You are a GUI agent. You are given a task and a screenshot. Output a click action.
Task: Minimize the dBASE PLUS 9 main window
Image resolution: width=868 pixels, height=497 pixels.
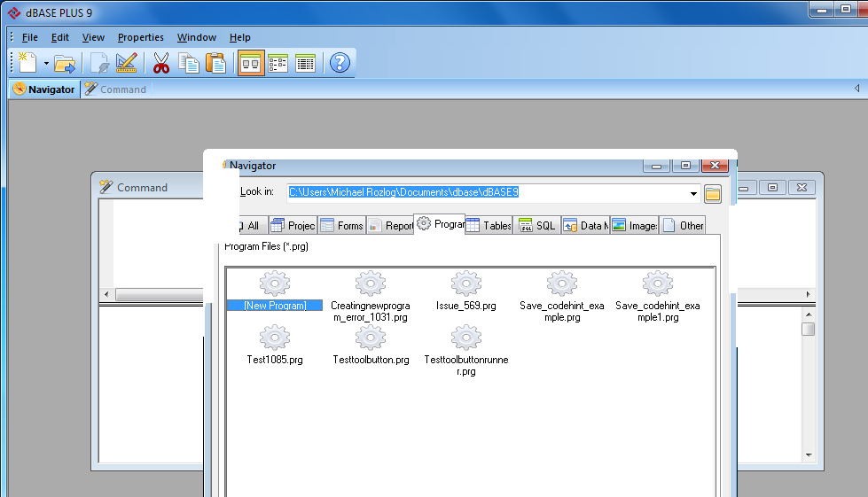(x=822, y=10)
